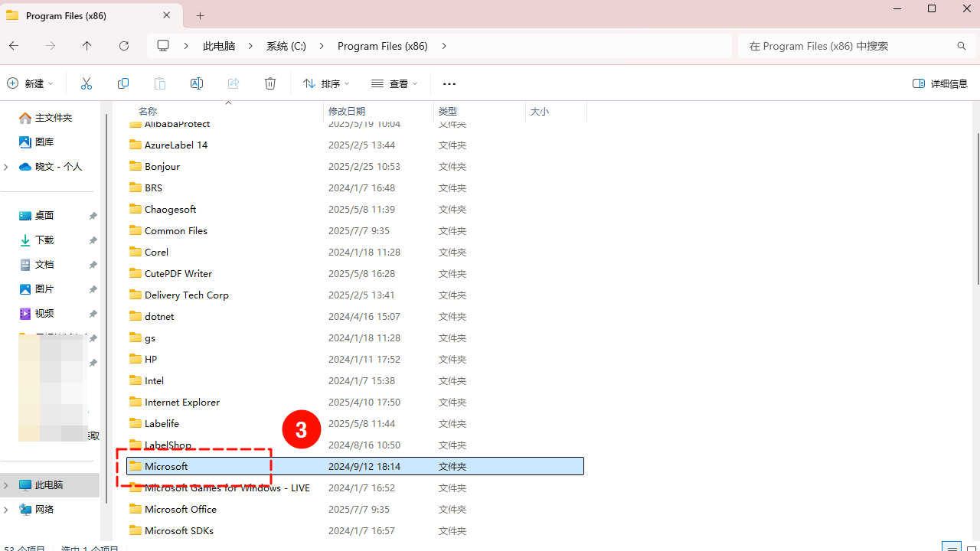Image resolution: width=980 pixels, height=551 pixels.
Task: Click the Copy icon in toolbar
Action: pos(123,83)
